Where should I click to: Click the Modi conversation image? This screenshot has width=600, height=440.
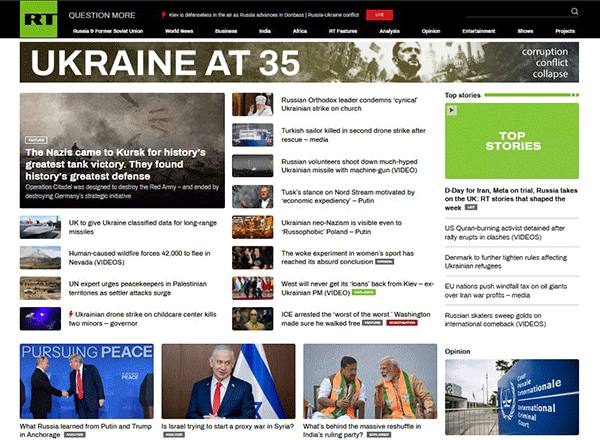point(370,381)
